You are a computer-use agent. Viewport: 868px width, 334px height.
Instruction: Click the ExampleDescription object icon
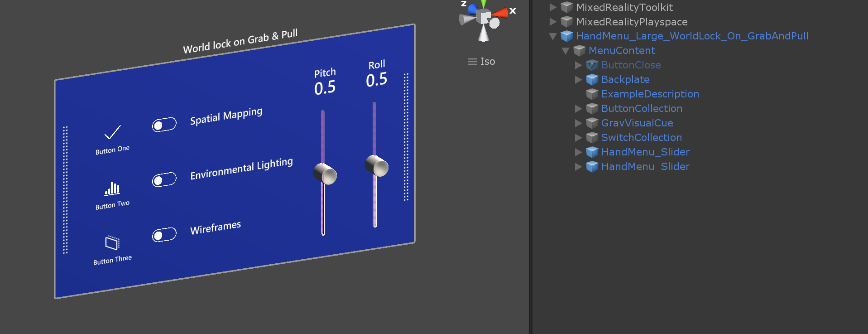click(592, 94)
